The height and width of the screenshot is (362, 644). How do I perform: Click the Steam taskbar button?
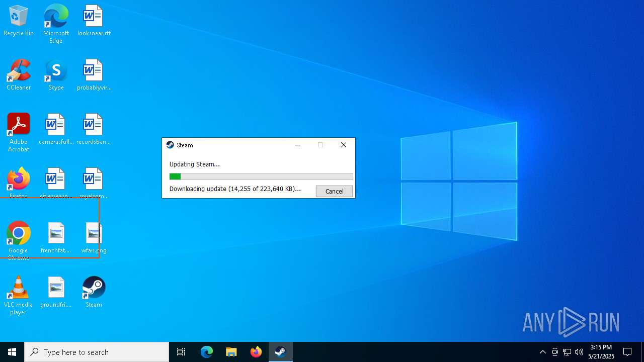[281, 352]
